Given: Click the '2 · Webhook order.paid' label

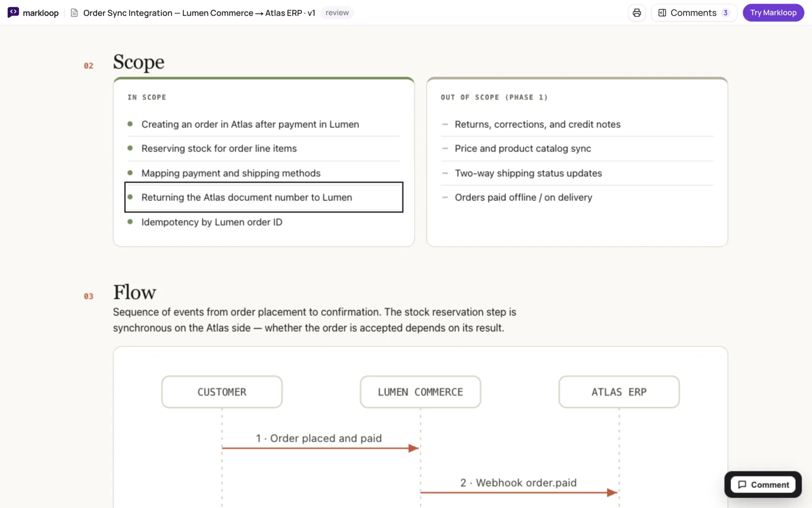Looking at the screenshot, I should tap(518, 483).
